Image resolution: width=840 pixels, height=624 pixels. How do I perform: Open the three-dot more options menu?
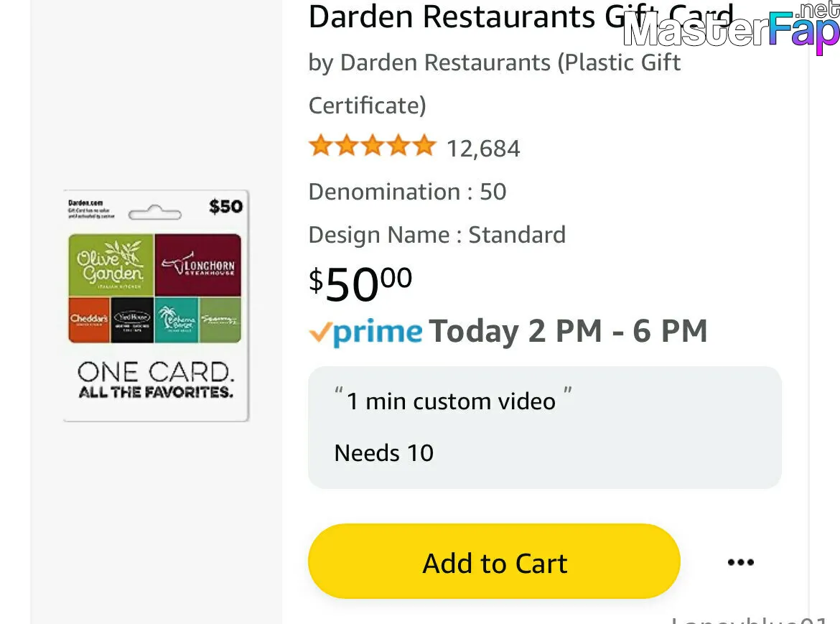tap(740, 562)
